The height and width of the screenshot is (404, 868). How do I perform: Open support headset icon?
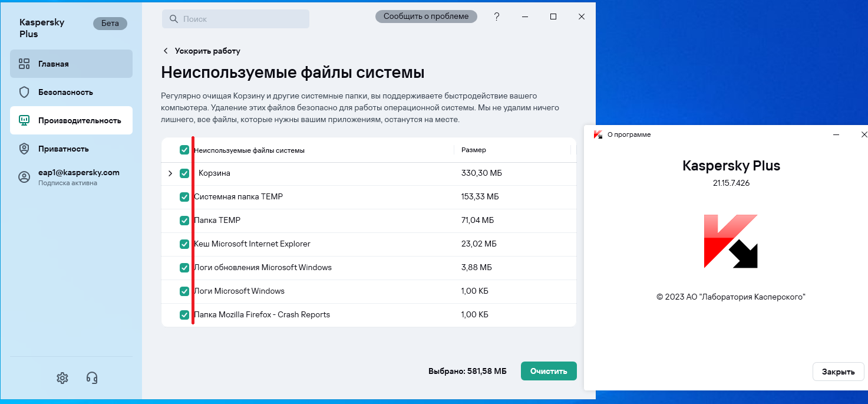pos(91,378)
